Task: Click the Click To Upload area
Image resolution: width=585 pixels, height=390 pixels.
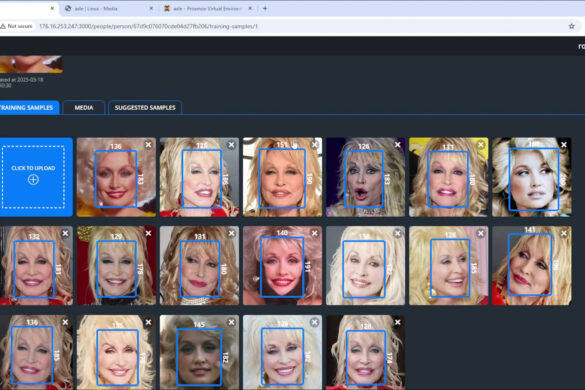Action: pyautogui.click(x=34, y=177)
